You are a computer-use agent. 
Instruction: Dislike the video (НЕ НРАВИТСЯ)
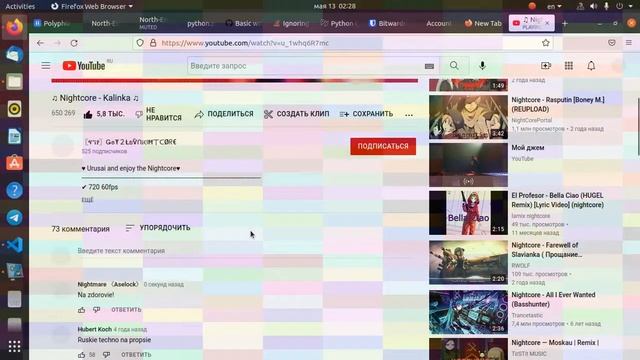158,114
